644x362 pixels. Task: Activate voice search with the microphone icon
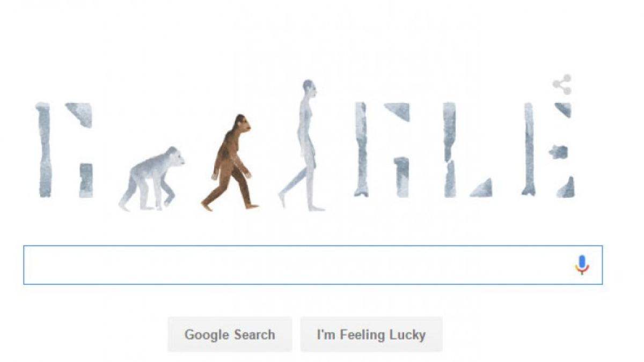click(582, 265)
